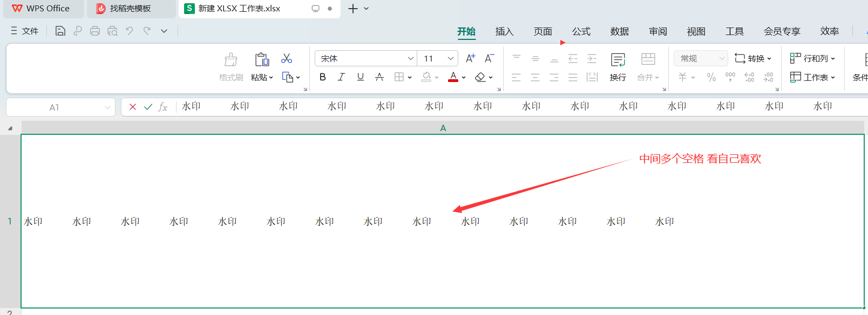
Task: Click the percent style icon
Action: (711, 77)
